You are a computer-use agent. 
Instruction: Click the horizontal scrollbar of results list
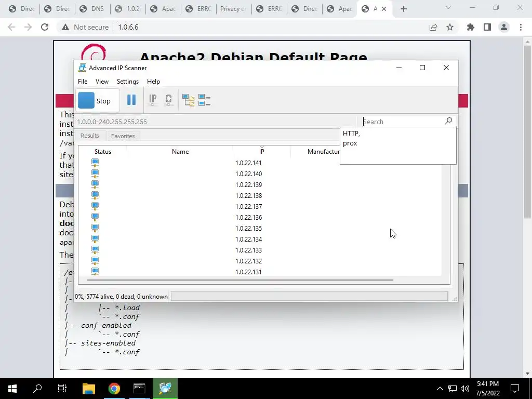(x=240, y=280)
